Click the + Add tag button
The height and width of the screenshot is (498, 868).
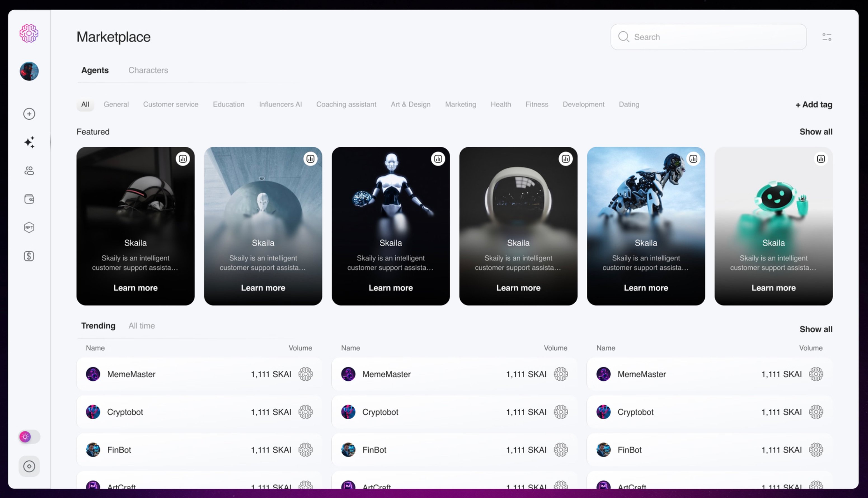814,105
